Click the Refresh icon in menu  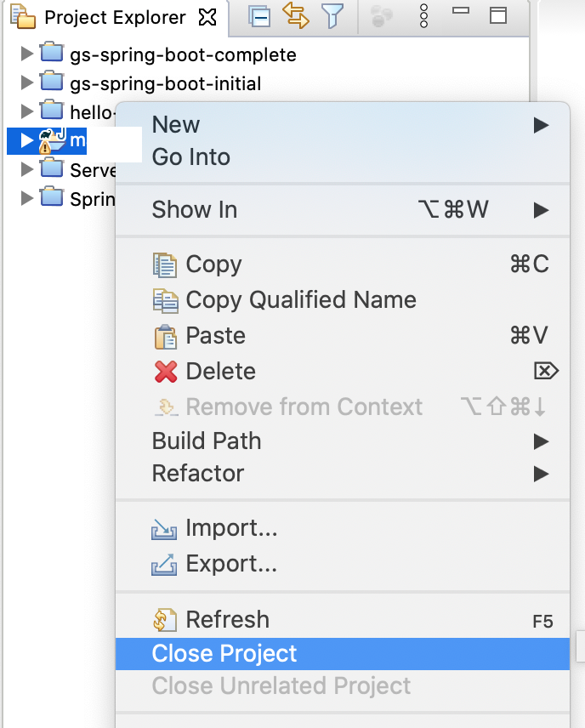(165, 620)
